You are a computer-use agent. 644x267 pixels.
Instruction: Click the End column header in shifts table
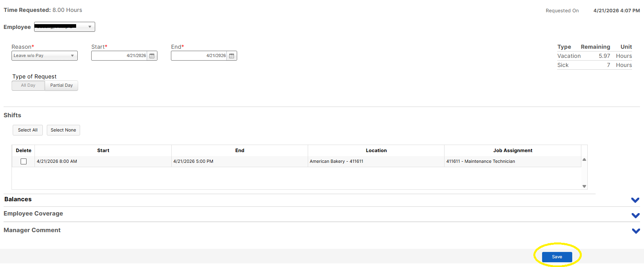(x=240, y=151)
